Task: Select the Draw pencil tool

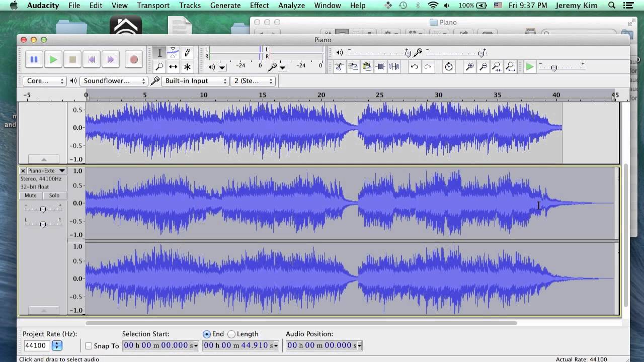Action: click(x=187, y=52)
